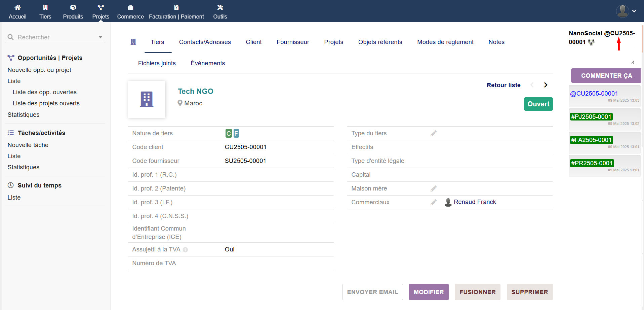Edit Maison mère pencil icon
This screenshot has width=644, height=310.
[434, 189]
